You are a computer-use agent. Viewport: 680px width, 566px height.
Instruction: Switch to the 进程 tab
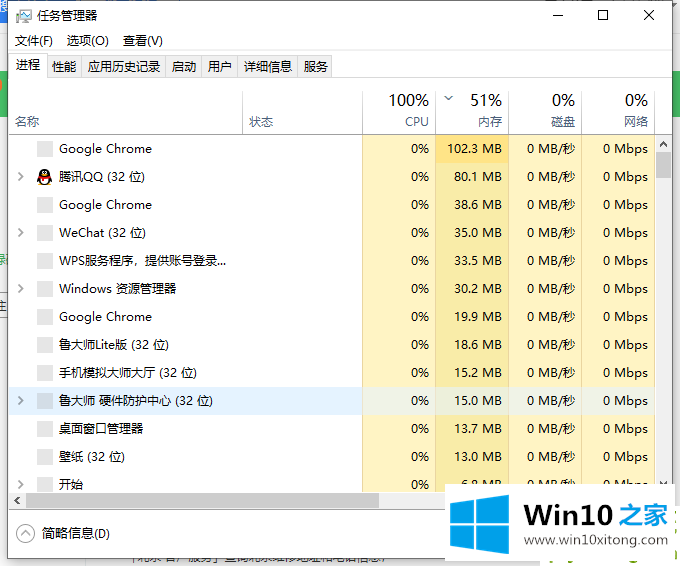coord(28,65)
